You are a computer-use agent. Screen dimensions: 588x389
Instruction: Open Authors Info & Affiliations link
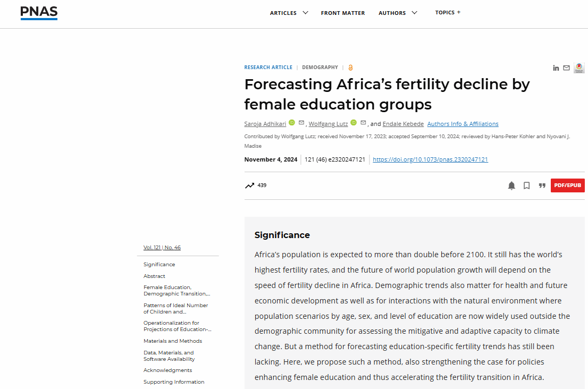(463, 124)
